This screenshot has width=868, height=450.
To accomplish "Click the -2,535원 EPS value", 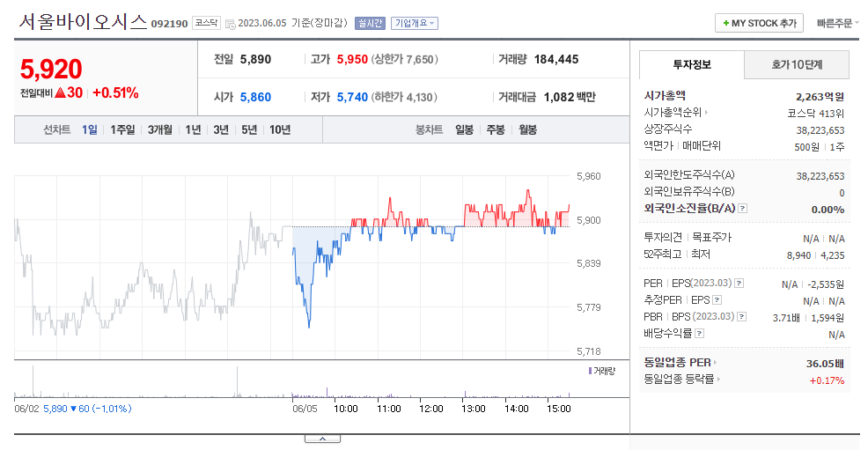I will click(x=826, y=284).
